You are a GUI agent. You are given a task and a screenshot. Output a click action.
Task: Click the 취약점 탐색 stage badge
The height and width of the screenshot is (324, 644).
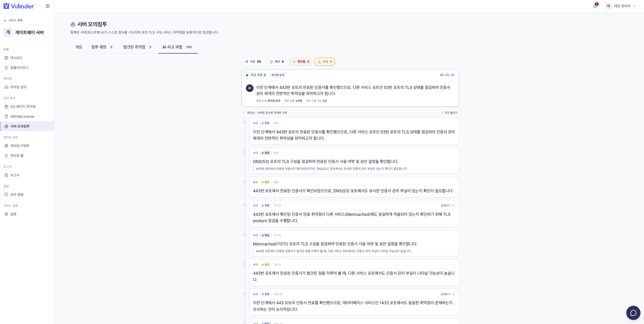[278, 75]
